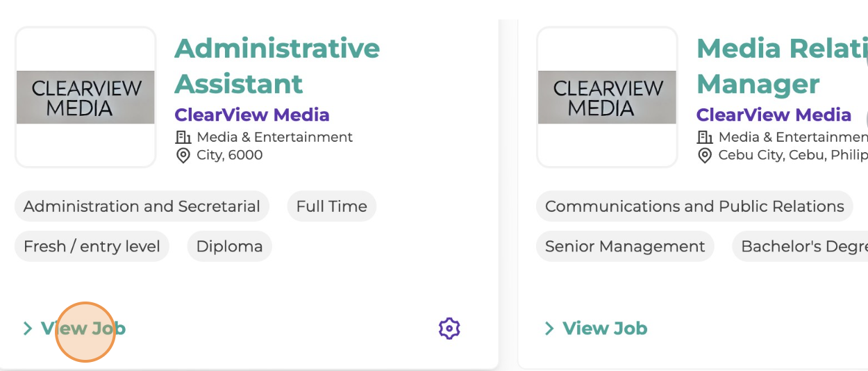The width and height of the screenshot is (868, 371).
Task: Open the Media Relations Manager job title
Action: (x=782, y=66)
